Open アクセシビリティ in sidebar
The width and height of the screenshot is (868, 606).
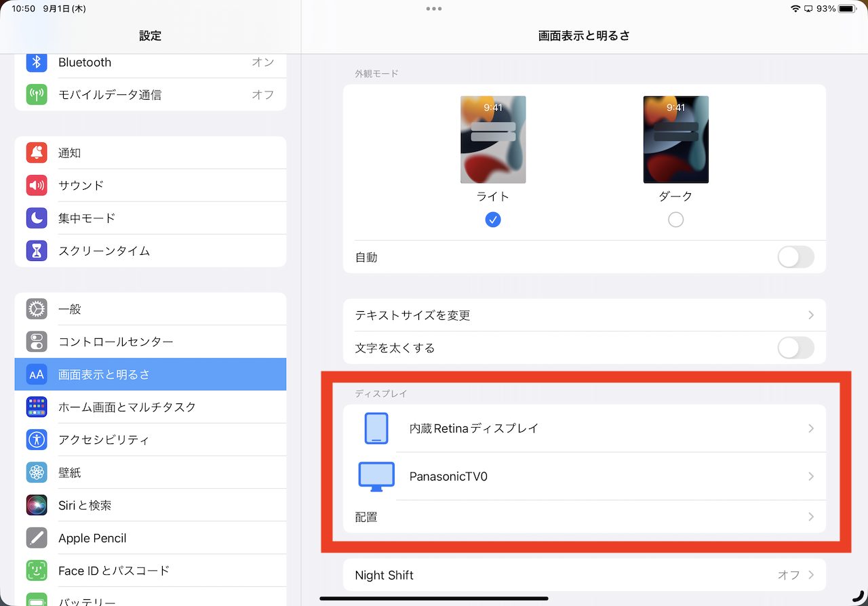click(x=151, y=439)
